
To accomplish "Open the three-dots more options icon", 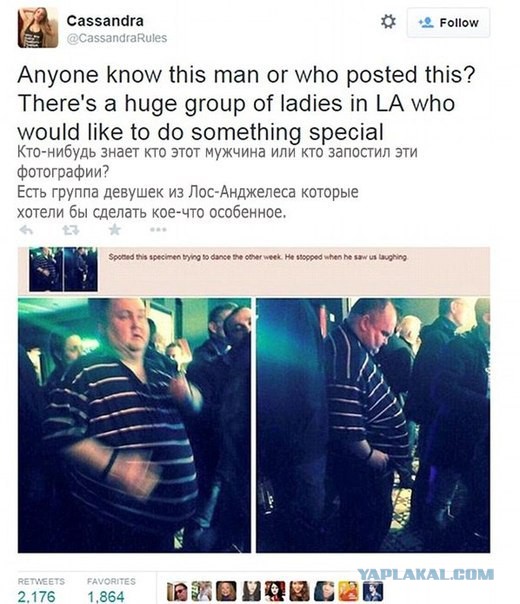I will (158, 230).
